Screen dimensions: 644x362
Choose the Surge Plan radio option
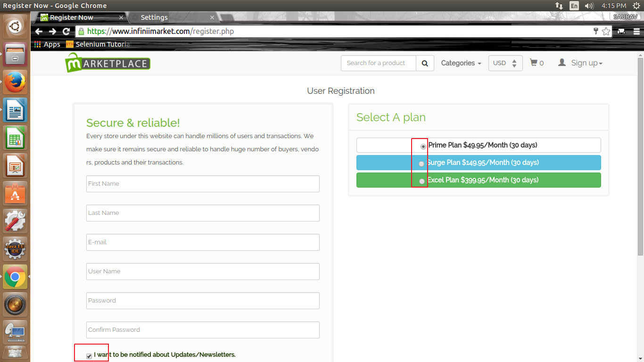[421, 164]
